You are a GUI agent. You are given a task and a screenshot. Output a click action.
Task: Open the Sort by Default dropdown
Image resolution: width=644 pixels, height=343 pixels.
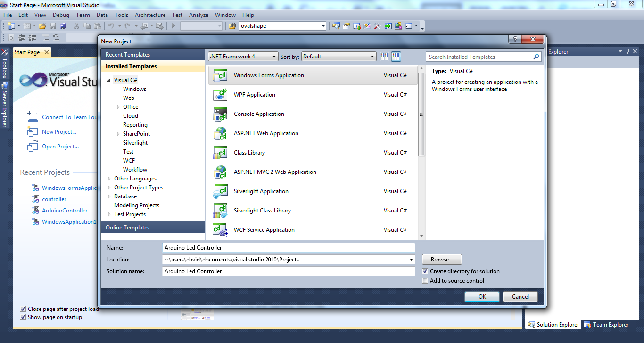[339, 57]
